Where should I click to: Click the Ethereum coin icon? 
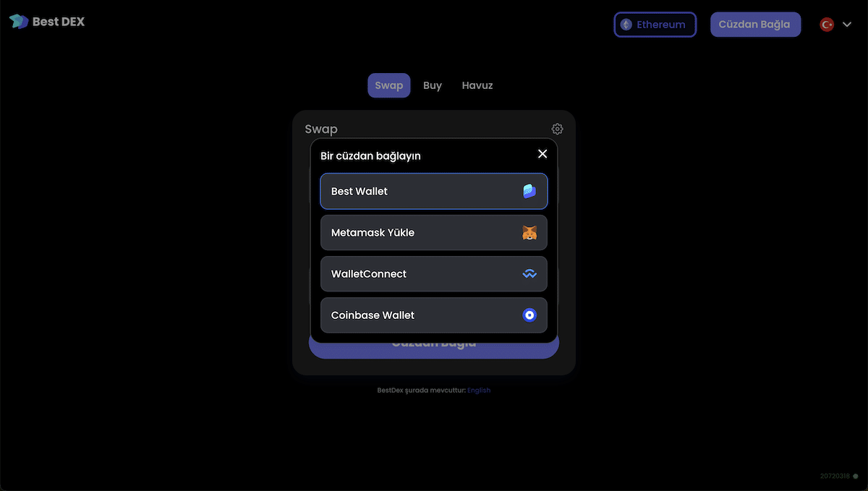(x=626, y=25)
